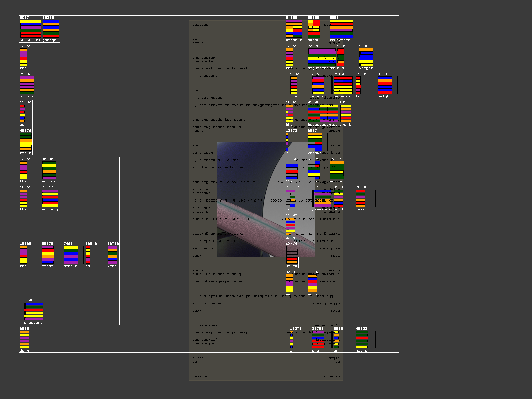Select the gazeqou word block numbered 33333
This screenshot has height=399, width=532.
pos(51,29)
